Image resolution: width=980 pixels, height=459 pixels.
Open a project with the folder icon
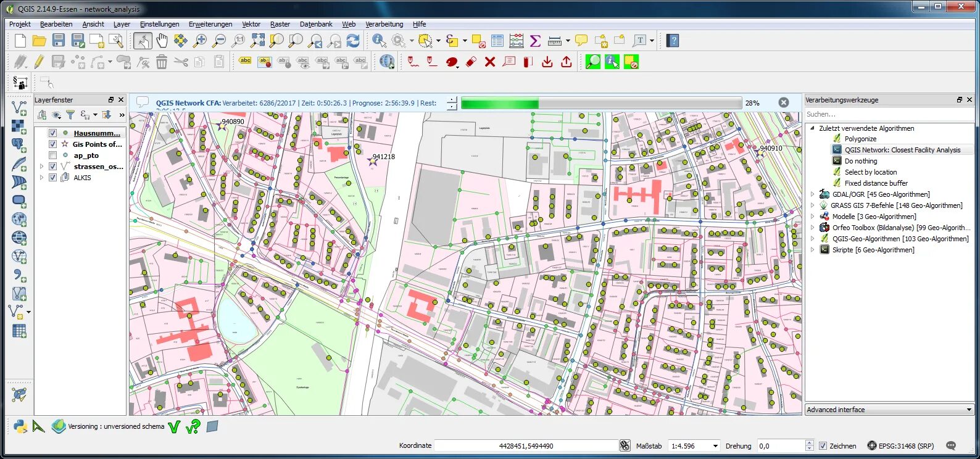(x=39, y=41)
